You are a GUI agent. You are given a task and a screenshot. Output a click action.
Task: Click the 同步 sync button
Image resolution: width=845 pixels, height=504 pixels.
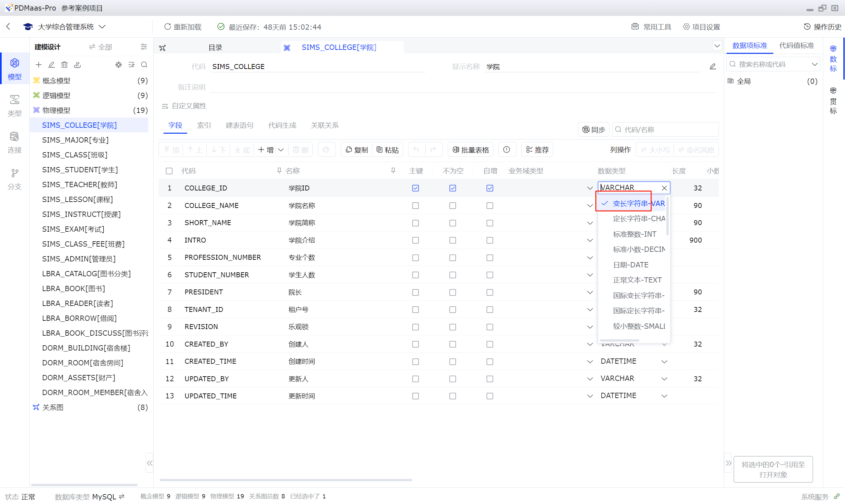click(x=594, y=129)
